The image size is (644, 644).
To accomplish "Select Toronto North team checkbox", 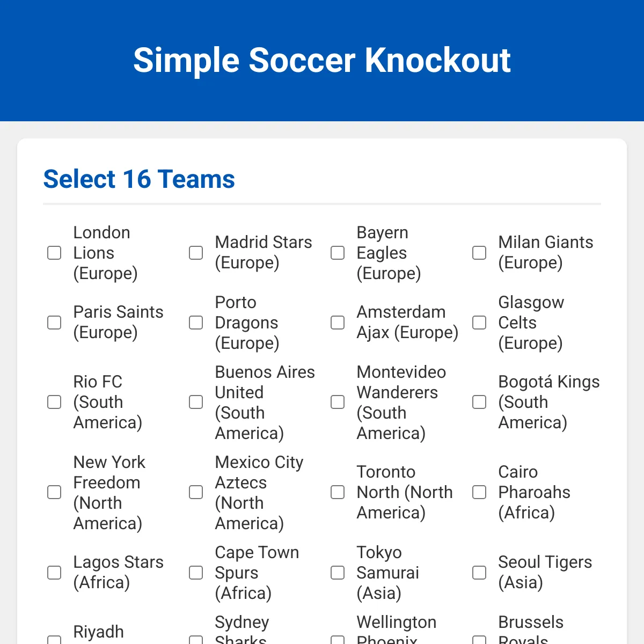I will [x=338, y=492].
